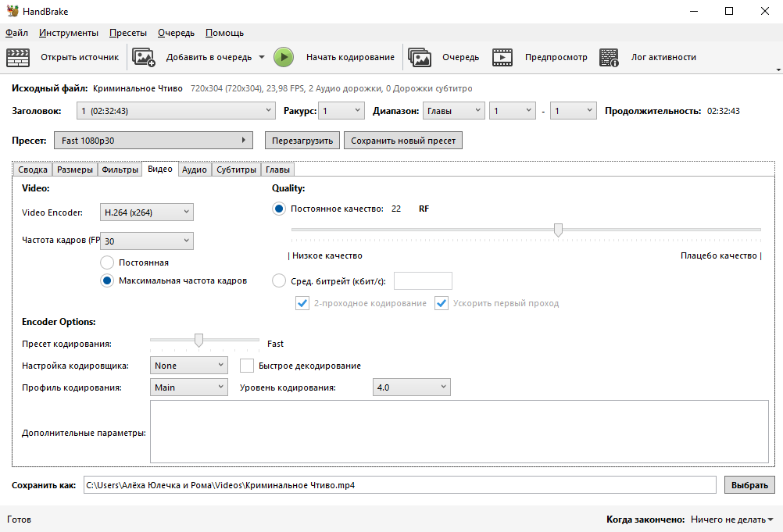Open the Очередь menu

point(176,33)
